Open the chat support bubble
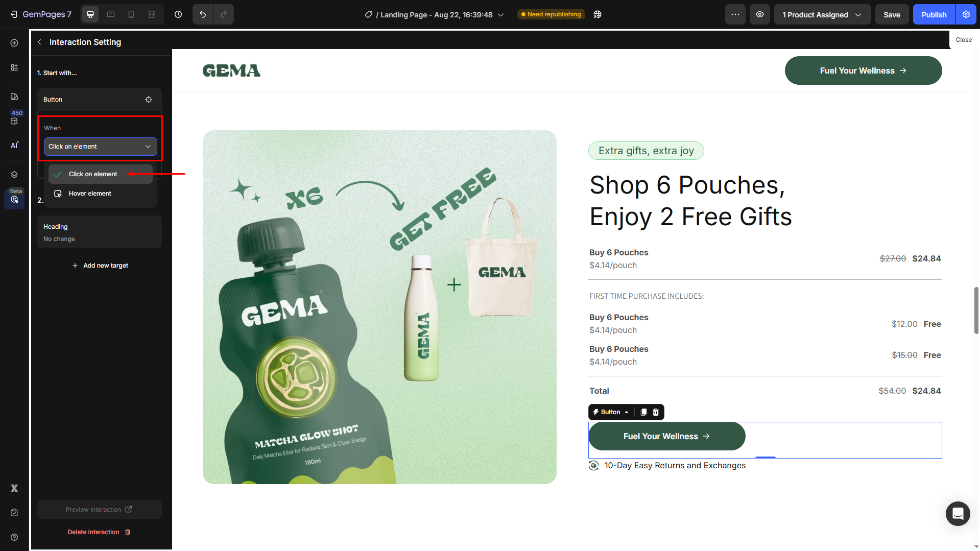The width and height of the screenshot is (980, 551). point(958,513)
